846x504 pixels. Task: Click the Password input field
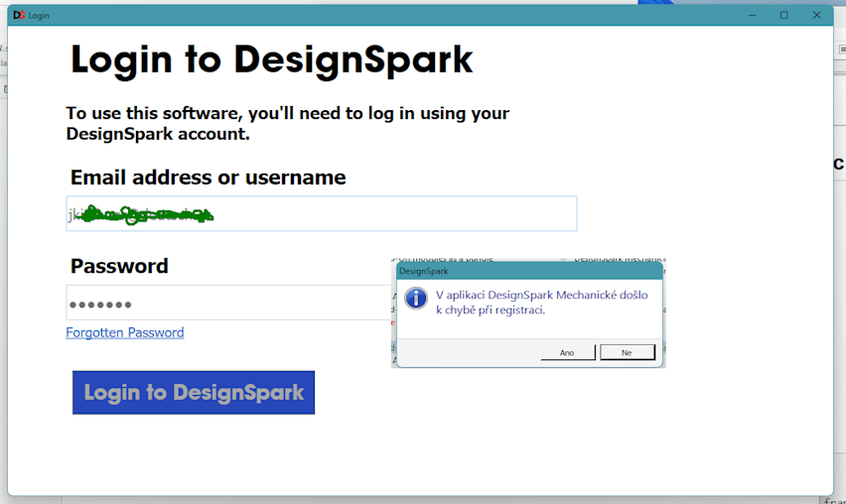coord(228,303)
